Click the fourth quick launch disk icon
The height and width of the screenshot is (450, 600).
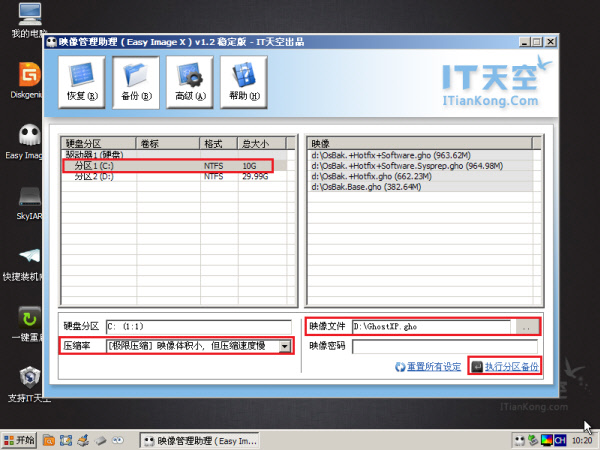coord(100,440)
